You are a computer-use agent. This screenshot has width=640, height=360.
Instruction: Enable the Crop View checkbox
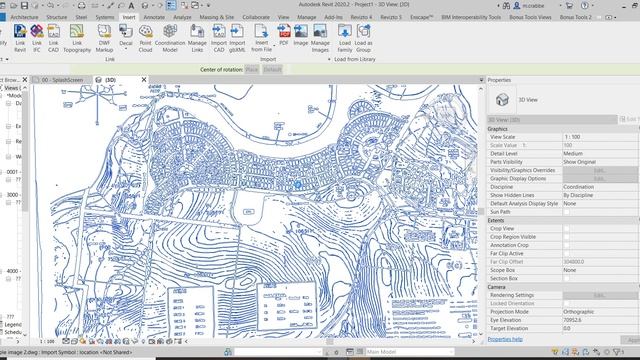click(567, 229)
